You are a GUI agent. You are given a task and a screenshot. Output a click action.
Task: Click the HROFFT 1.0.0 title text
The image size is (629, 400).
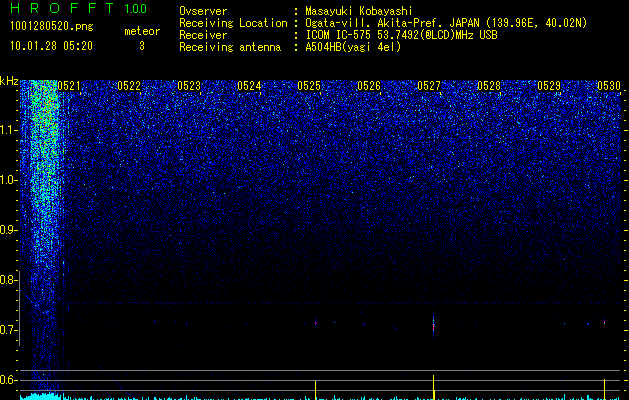pyautogui.click(x=78, y=8)
